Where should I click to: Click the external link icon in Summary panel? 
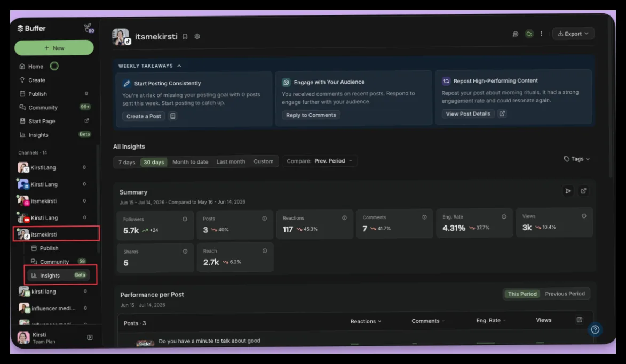[583, 191]
